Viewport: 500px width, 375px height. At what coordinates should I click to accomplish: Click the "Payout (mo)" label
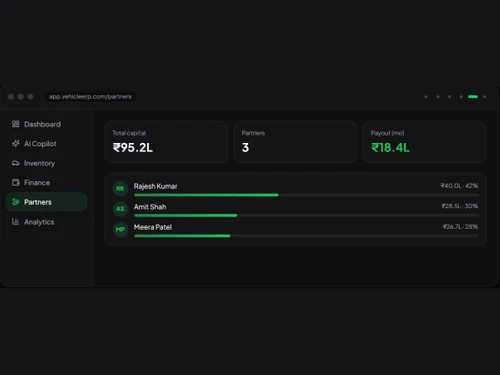click(x=387, y=133)
